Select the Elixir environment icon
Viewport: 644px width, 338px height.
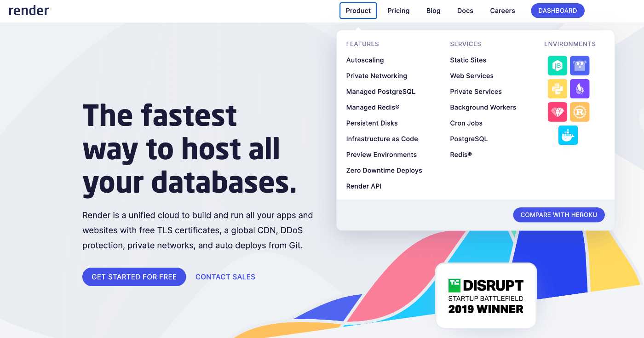tap(580, 89)
